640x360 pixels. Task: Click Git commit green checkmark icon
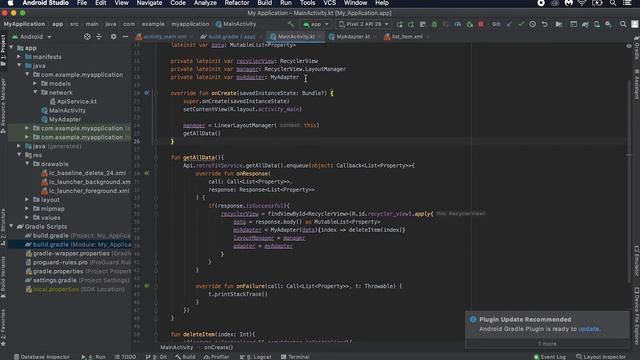tap(521, 24)
